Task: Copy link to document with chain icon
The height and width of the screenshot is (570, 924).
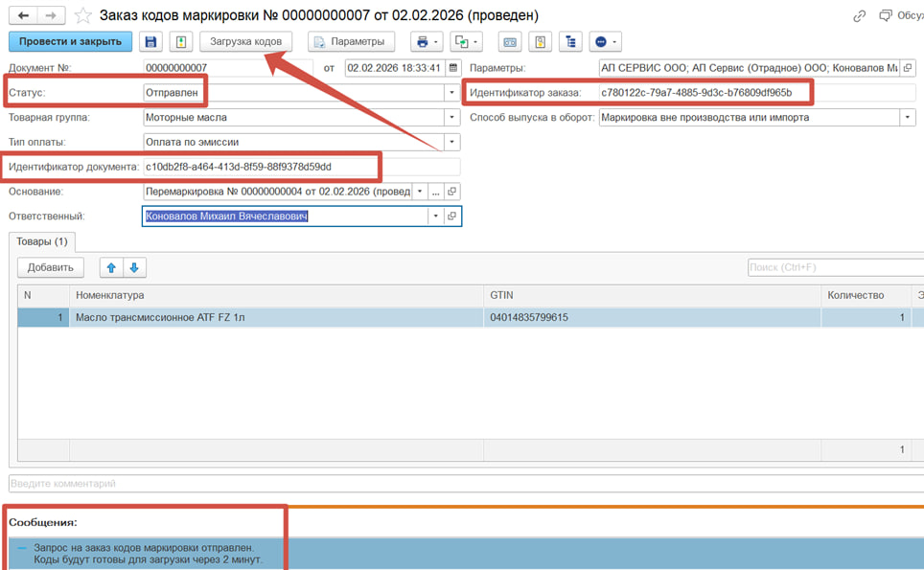Action: tap(859, 15)
